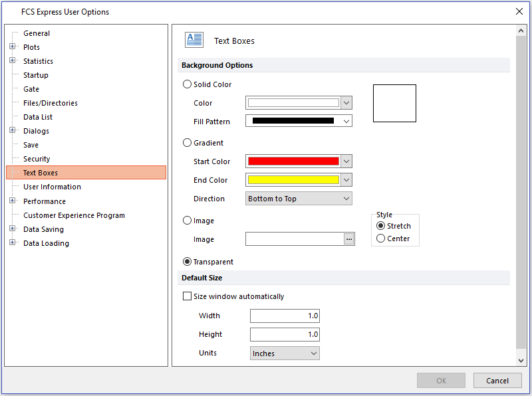The height and width of the screenshot is (396, 532).
Task: Open User Information options
Action: 52,187
